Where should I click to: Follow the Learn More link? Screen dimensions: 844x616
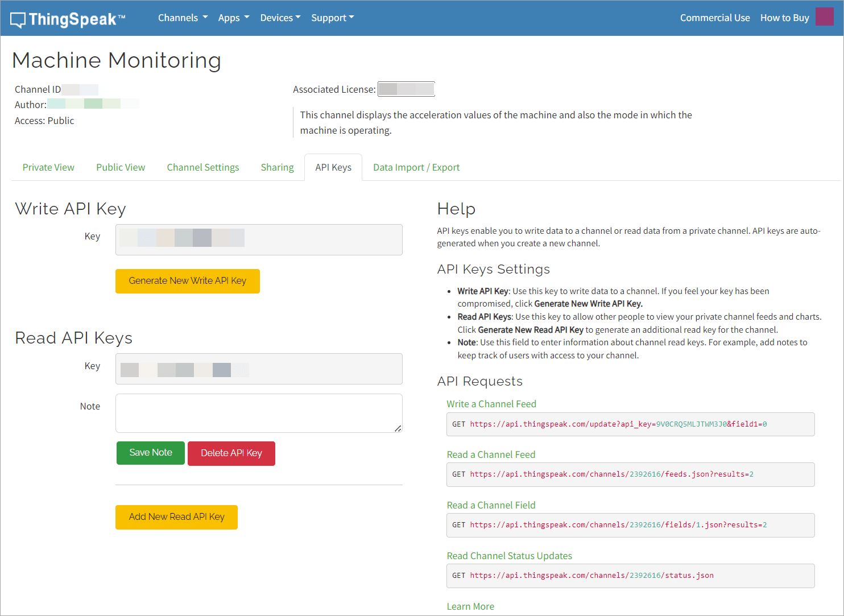point(470,606)
